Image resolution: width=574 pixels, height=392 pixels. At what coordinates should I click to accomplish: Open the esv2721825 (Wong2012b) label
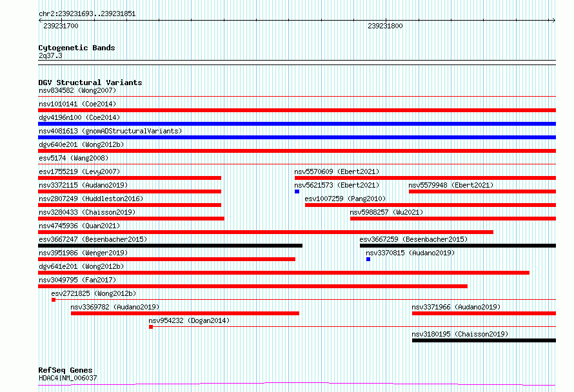94,293
